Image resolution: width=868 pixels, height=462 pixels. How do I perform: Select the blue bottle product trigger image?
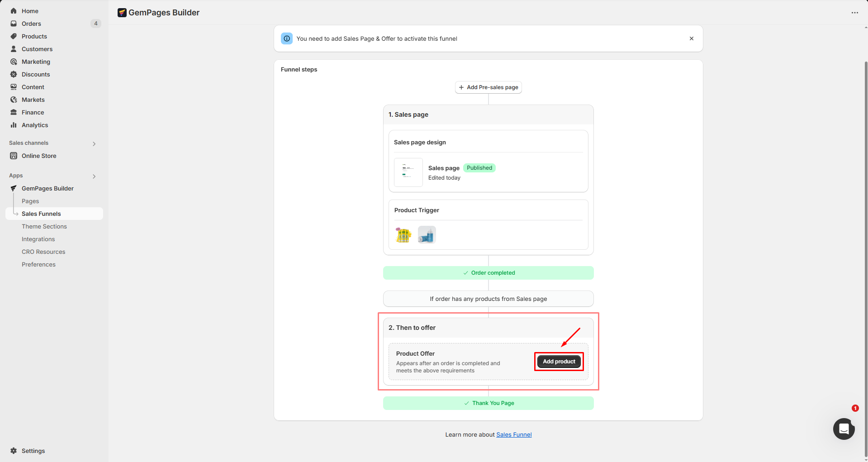(427, 235)
